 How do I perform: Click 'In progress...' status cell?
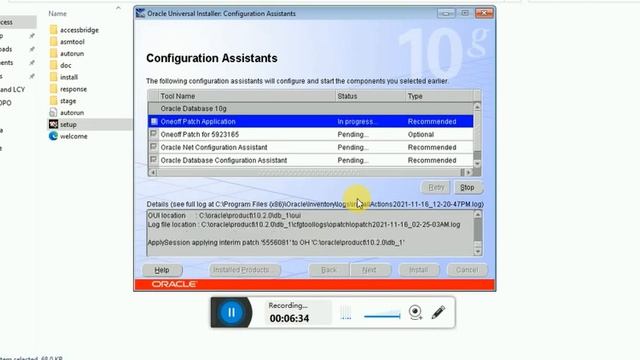(370, 121)
